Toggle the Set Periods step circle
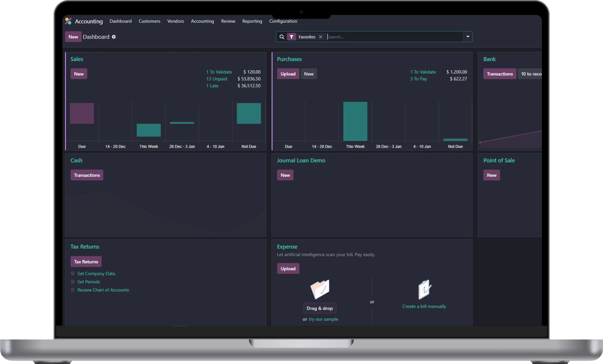The image size is (603, 364). [73, 282]
